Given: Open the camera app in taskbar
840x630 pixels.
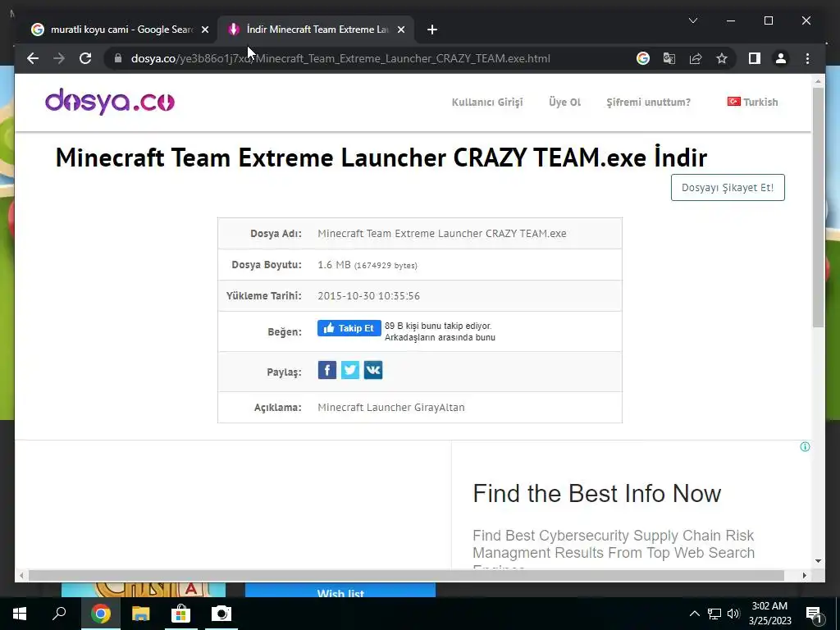Looking at the screenshot, I should pos(221,614).
